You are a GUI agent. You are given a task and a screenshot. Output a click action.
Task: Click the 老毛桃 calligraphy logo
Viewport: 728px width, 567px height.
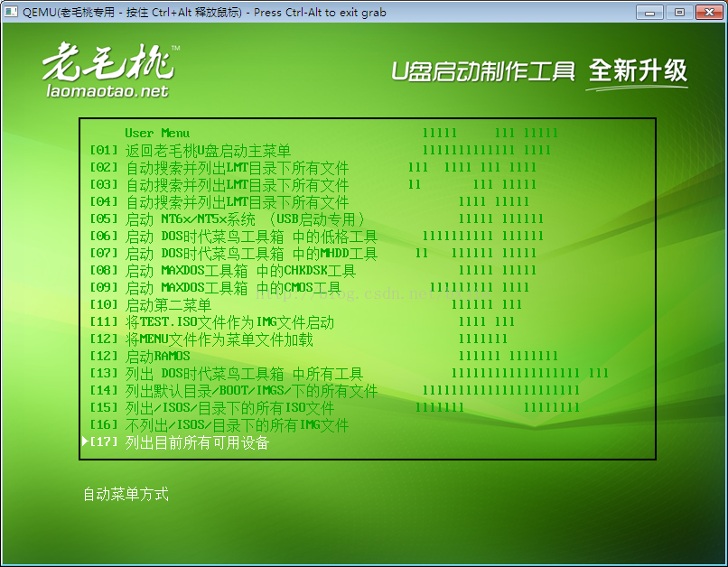tap(108, 61)
